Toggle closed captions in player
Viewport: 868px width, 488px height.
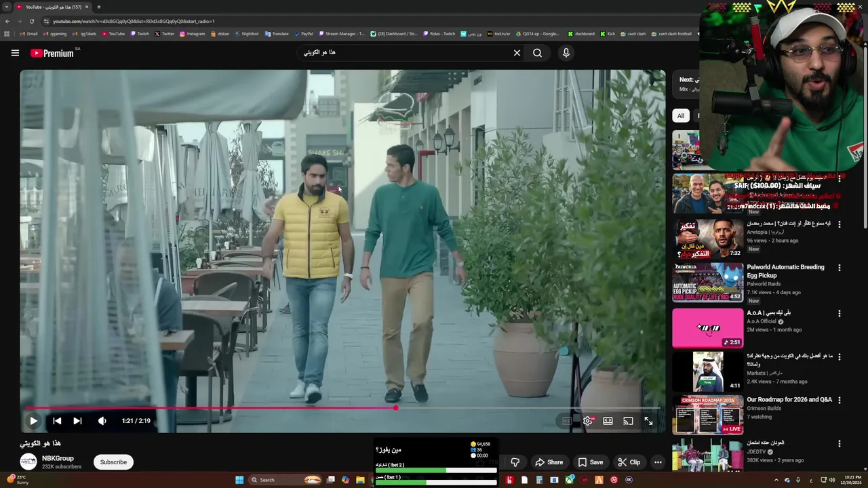click(x=567, y=421)
